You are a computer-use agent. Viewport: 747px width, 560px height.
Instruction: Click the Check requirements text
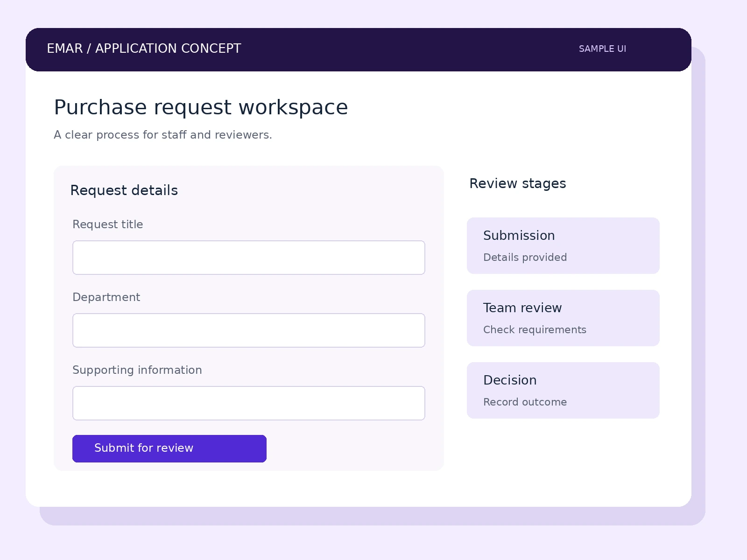click(535, 330)
